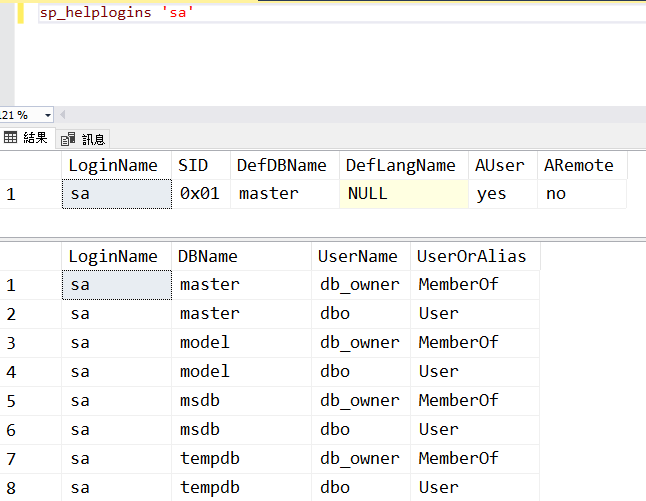Select the db_owner cell in row 7
The width and height of the screenshot is (646, 501).
[x=360, y=458]
